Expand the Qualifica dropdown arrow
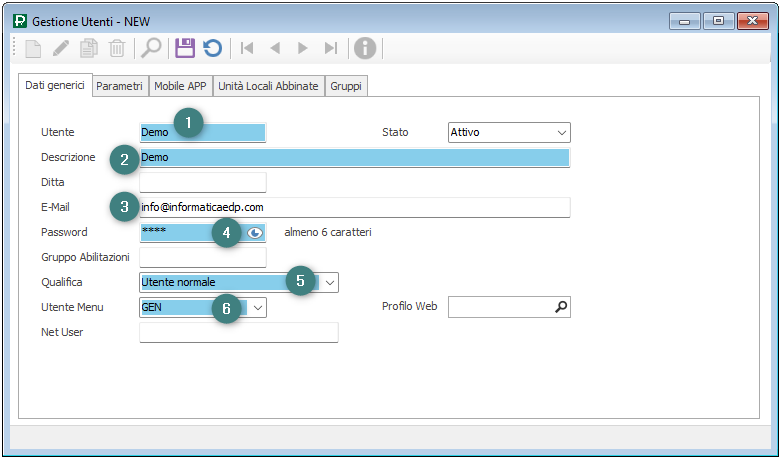Viewport: 780px width, 458px height. (x=331, y=282)
